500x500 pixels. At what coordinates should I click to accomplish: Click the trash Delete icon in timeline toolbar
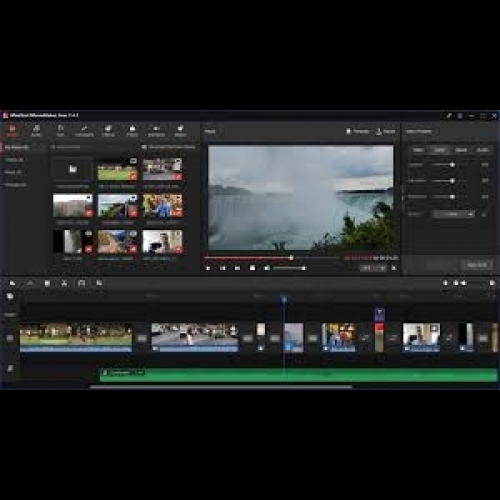click(47, 283)
